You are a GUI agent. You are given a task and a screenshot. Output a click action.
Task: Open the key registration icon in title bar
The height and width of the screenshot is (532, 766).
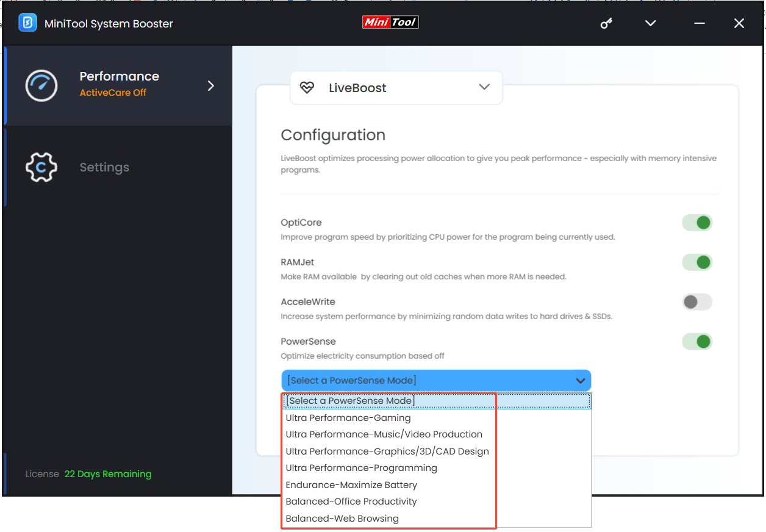pyautogui.click(x=606, y=24)
